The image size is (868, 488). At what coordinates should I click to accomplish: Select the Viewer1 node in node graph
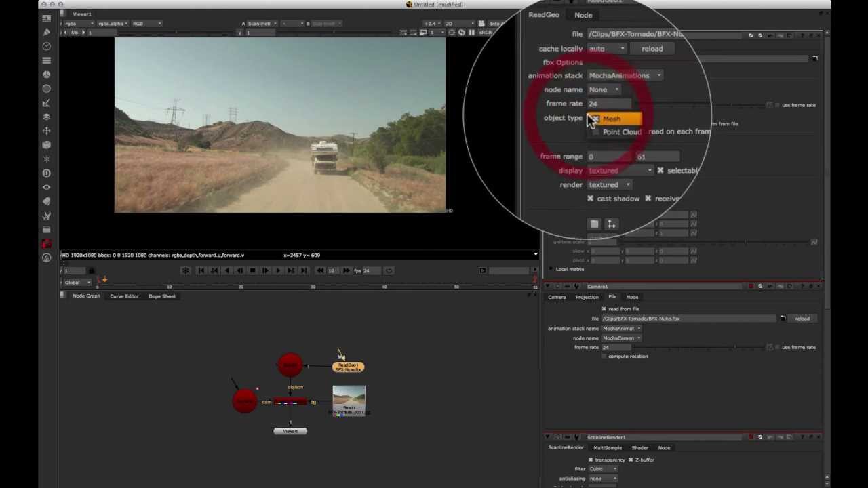(x=290, y=431)
